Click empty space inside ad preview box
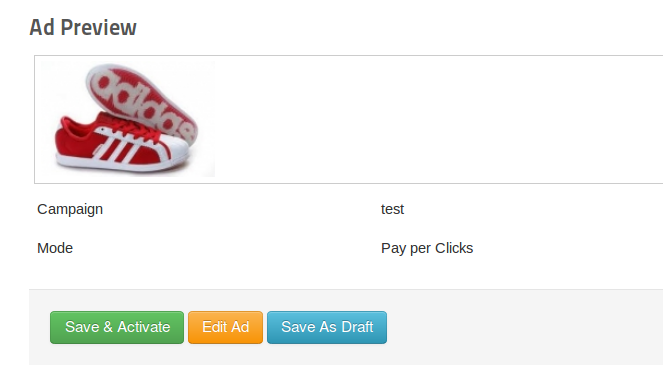The width and height of the screenshot is (663, 373). [x=423, y=119]
